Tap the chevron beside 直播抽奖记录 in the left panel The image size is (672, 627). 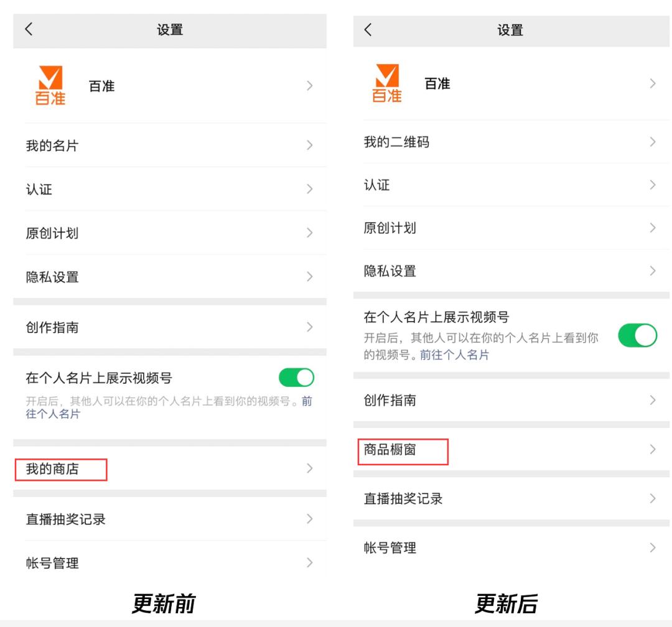[309, 519]
